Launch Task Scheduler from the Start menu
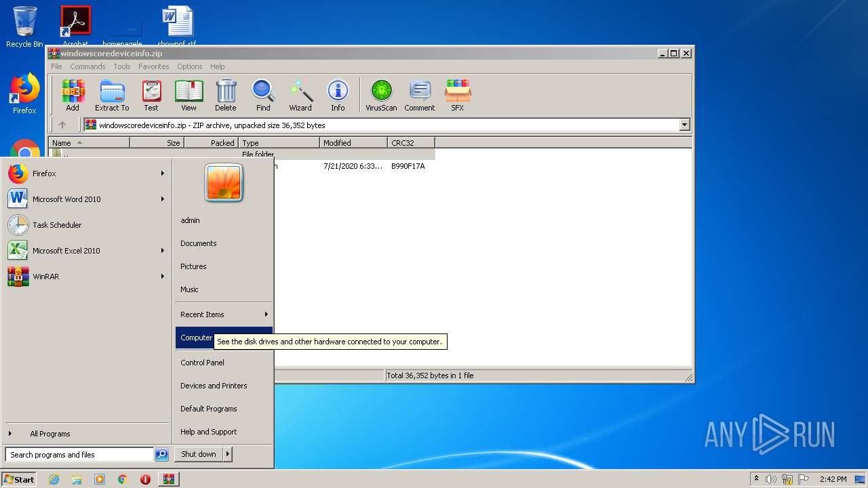Viewport: 868px width, 488px height. [x=86, y=225]
